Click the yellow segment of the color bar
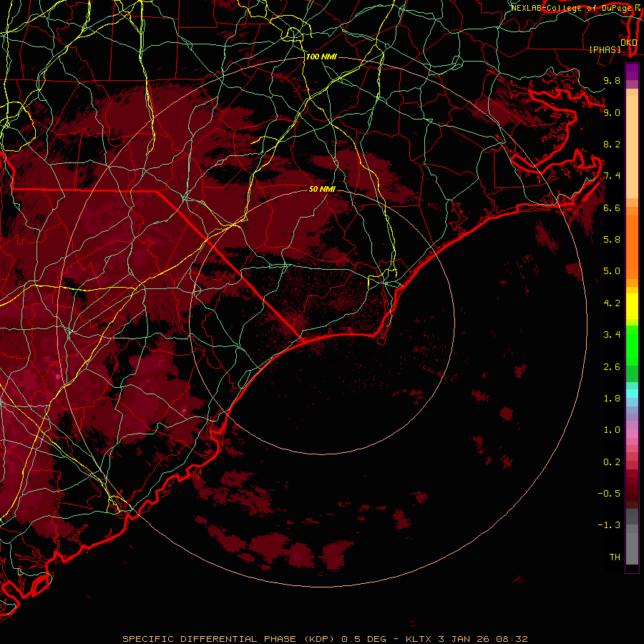 click(632, 306)
